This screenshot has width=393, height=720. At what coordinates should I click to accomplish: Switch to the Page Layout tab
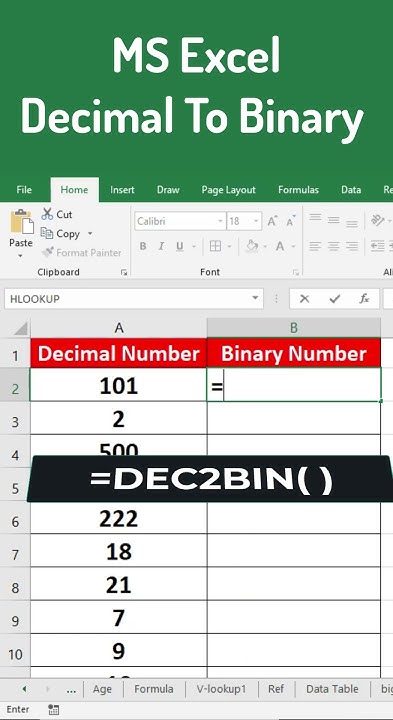coord(229,190)
